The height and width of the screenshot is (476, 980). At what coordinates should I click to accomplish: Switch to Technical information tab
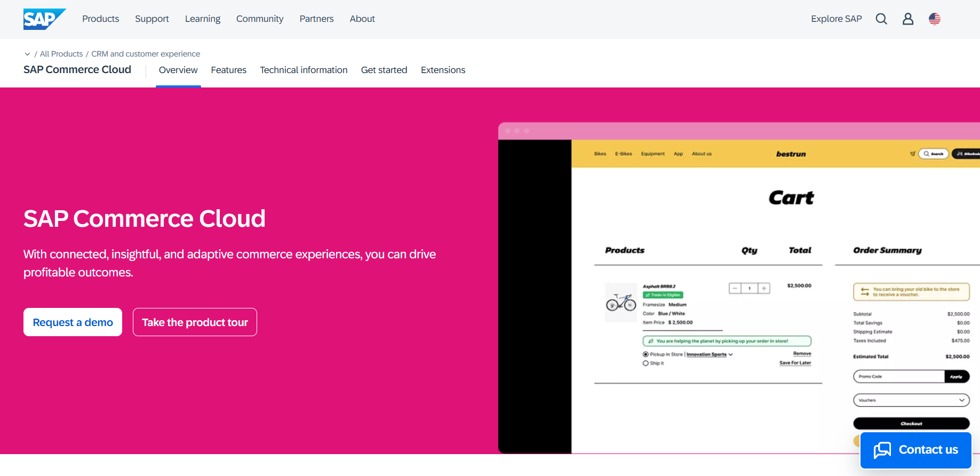(304, 70)
